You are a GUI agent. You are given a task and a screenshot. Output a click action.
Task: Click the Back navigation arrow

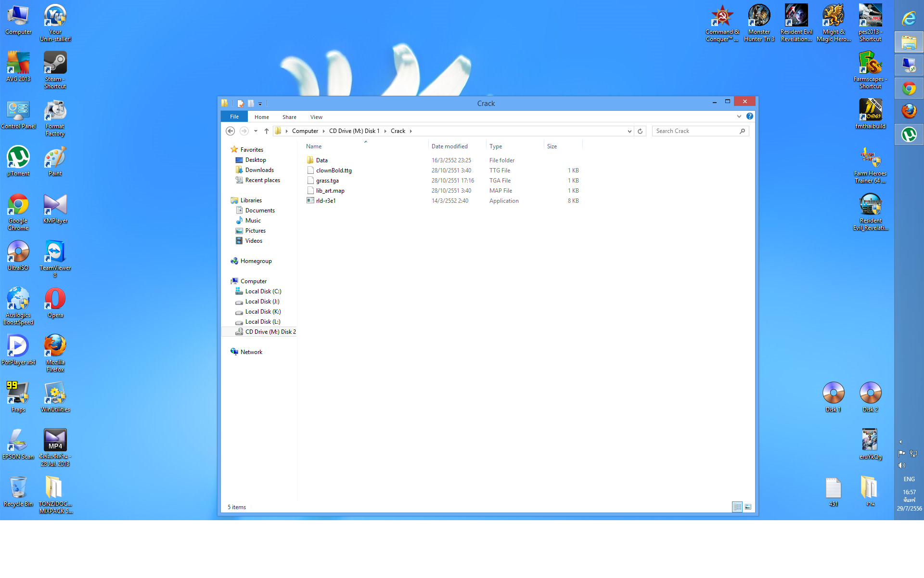(x=230, y=131)
